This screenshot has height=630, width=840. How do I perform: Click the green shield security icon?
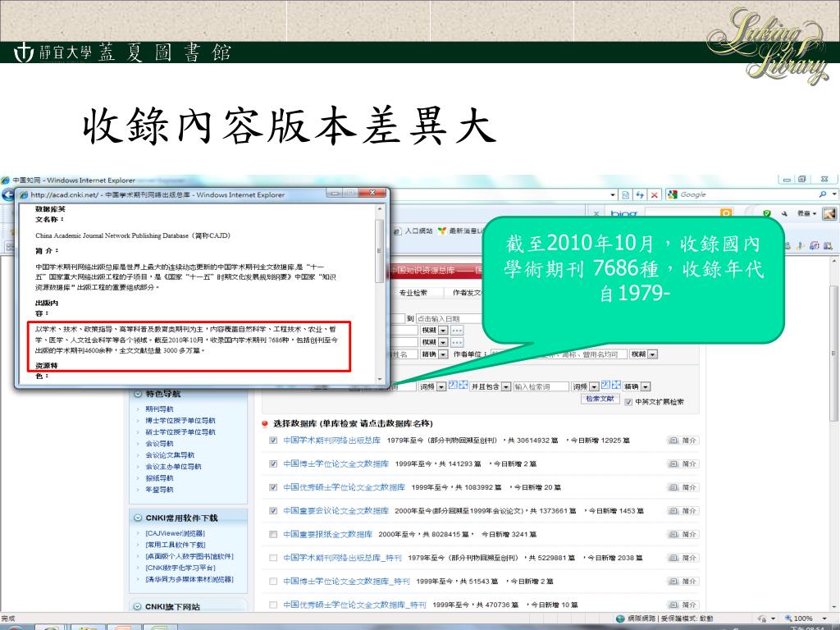[767, 213]
